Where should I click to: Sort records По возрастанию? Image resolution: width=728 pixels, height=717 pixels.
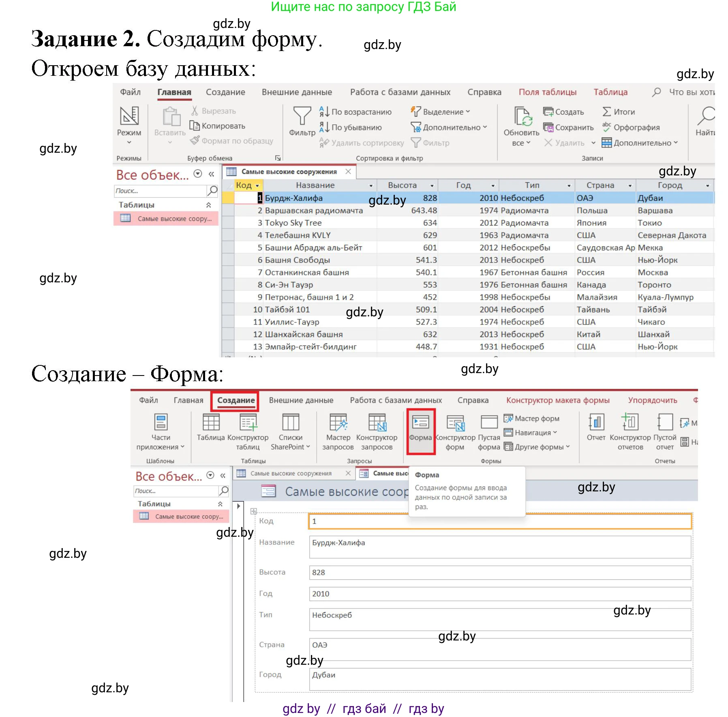pos(356,112)
